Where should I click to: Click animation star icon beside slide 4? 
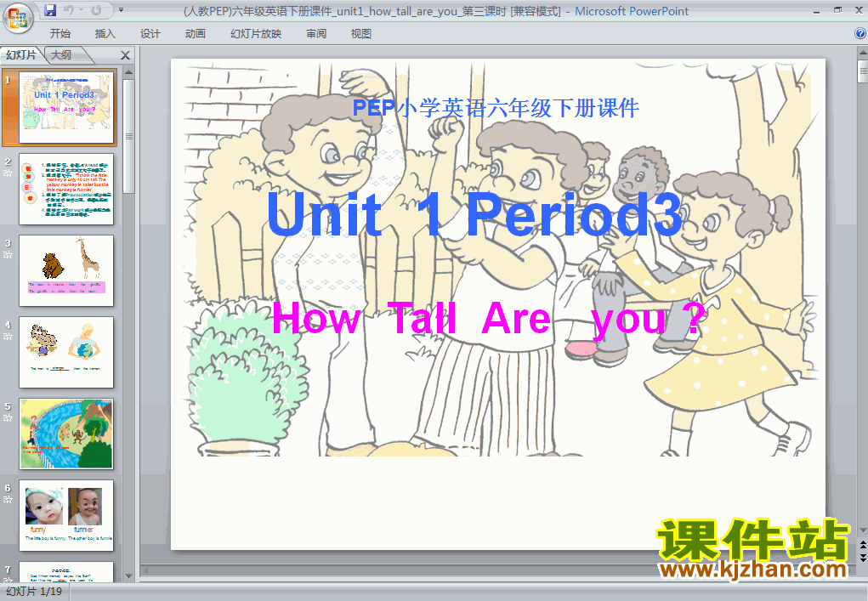click(x=8, y=336)
